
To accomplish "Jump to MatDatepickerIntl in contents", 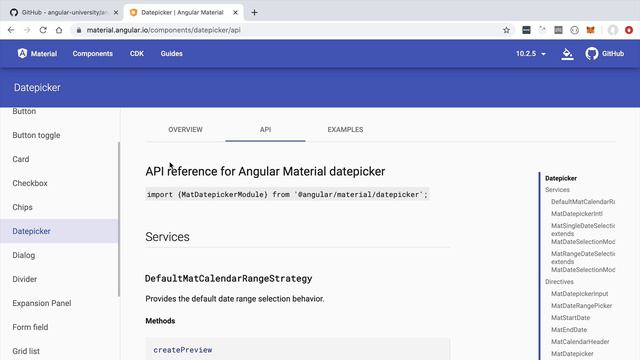I will (x=577, y=213).
